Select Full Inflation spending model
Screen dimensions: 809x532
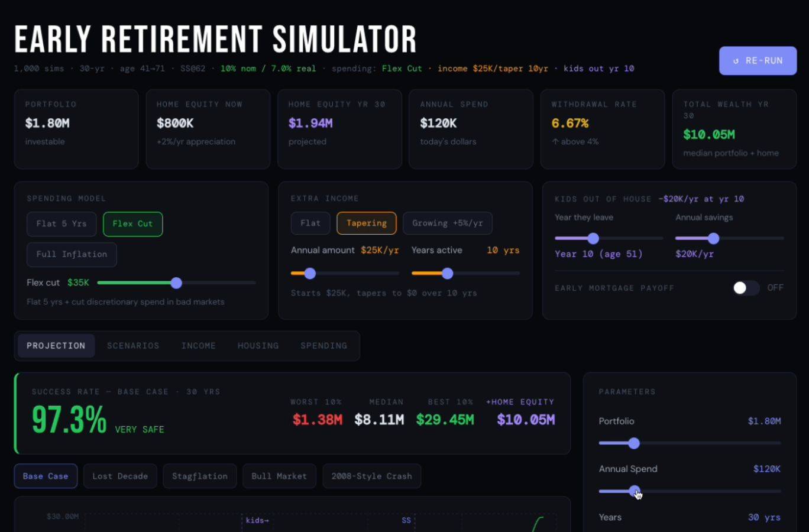coord(72,255)
